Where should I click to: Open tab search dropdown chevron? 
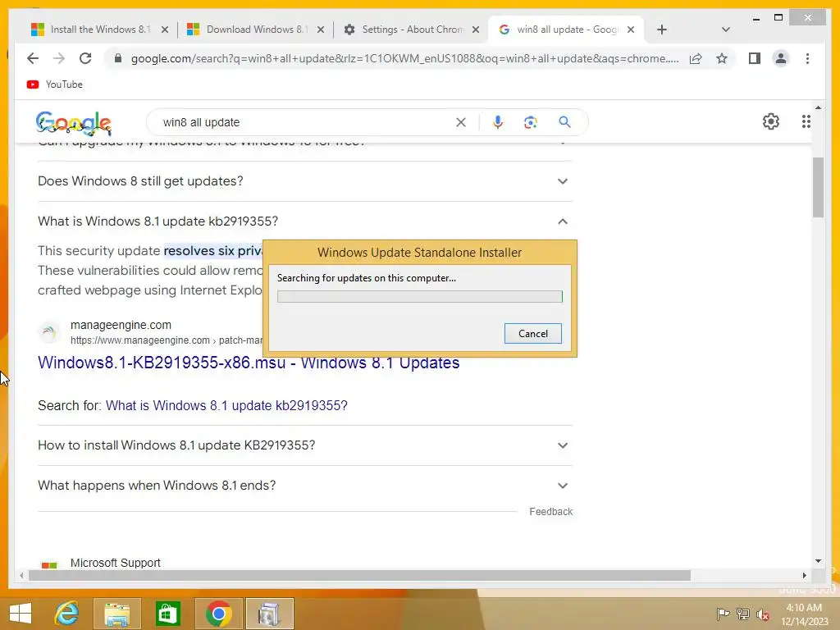click(725, 30)
